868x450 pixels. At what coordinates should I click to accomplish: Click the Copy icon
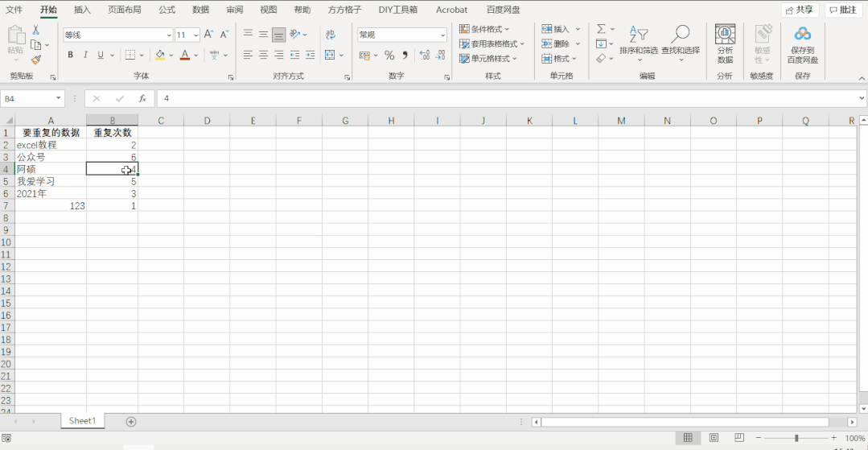(36, 45)
